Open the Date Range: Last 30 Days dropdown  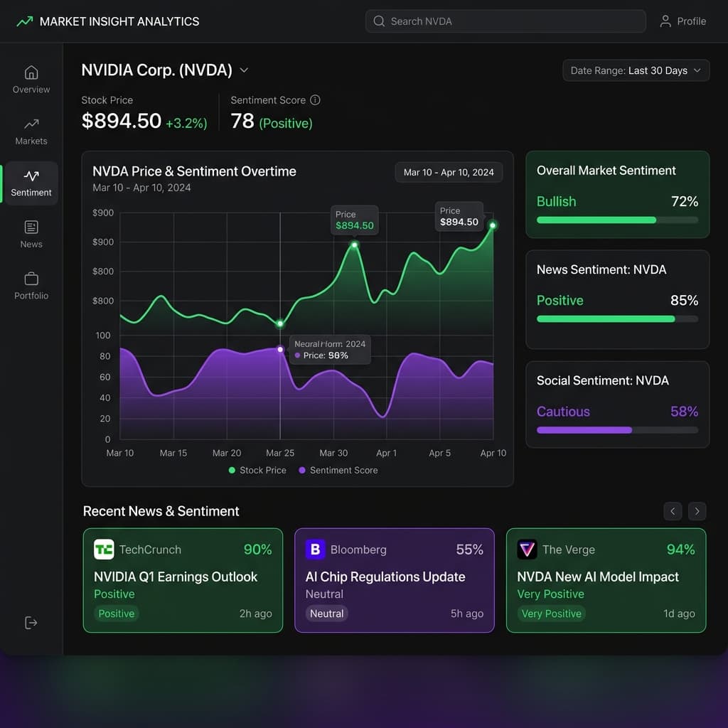(636, 70)
